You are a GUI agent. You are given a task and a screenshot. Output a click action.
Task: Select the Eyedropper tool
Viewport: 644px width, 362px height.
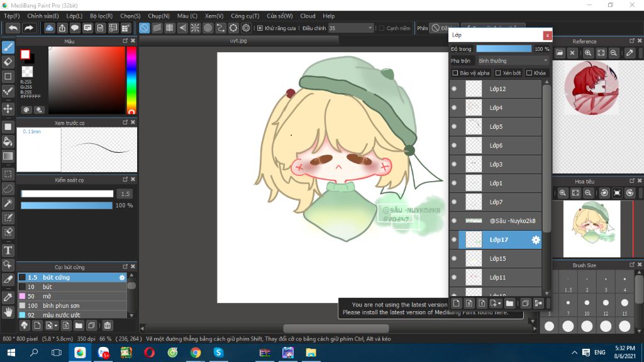pos(8,297)
